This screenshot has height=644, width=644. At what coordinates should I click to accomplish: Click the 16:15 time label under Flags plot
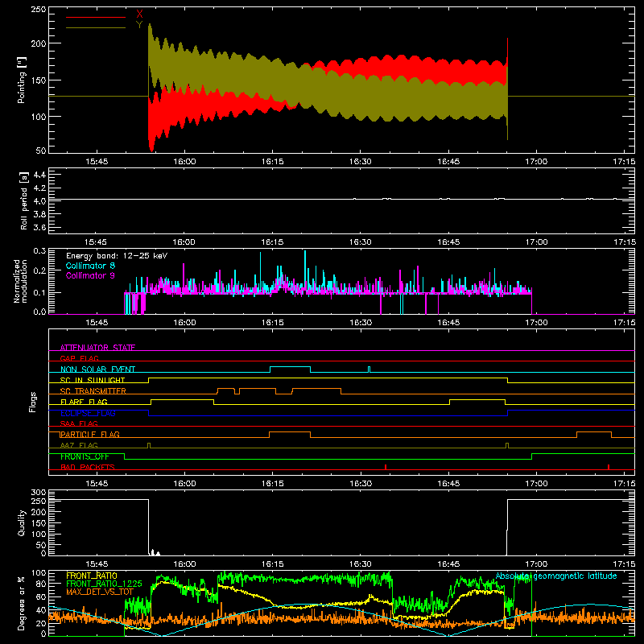tap(272, 484)
